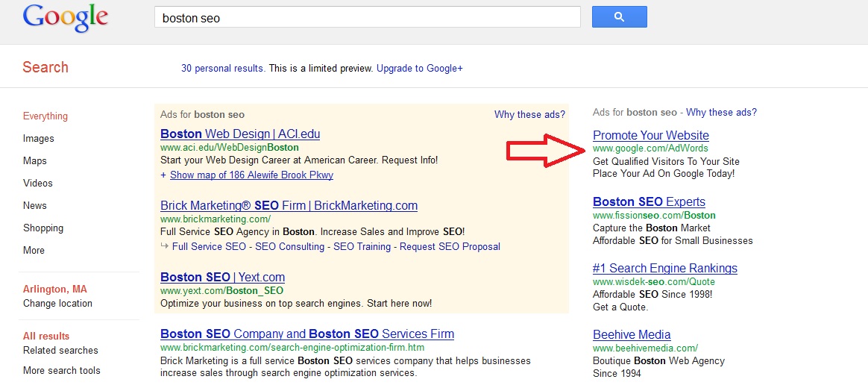Click www.yext.com/Boston_SEO URL text
This screenshot has width=868, height=391.
click(221, 291)
